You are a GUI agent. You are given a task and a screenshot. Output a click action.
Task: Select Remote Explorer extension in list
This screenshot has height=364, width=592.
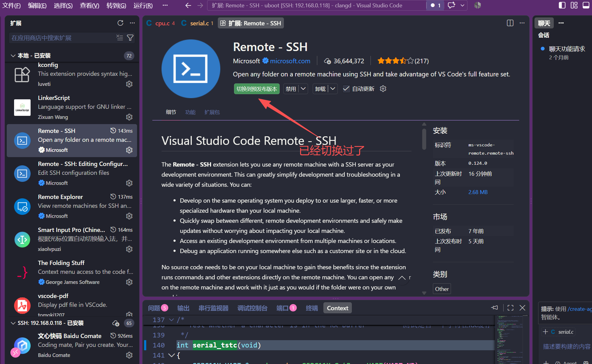click(72, 206)
